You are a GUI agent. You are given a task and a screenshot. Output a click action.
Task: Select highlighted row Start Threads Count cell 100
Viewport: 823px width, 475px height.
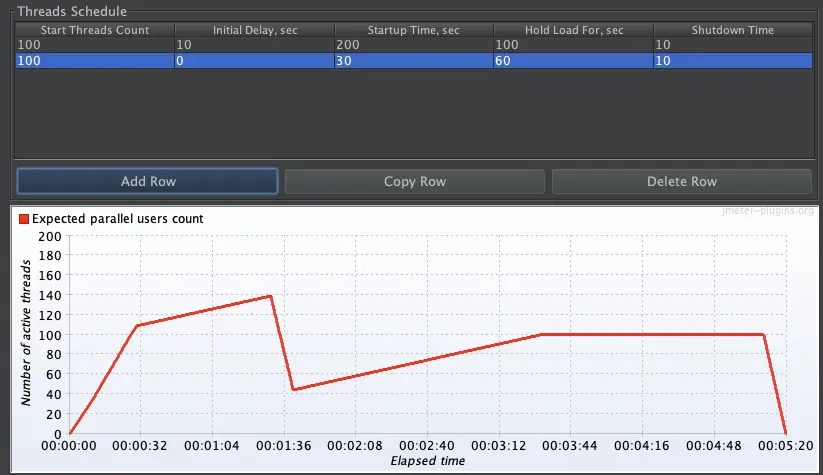pyautogui.click(x=94, y=60)
